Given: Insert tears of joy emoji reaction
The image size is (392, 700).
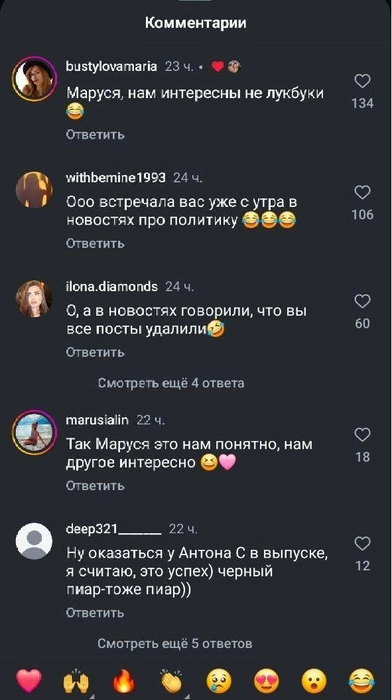Looking at the screenshot, I should (361, 682).
